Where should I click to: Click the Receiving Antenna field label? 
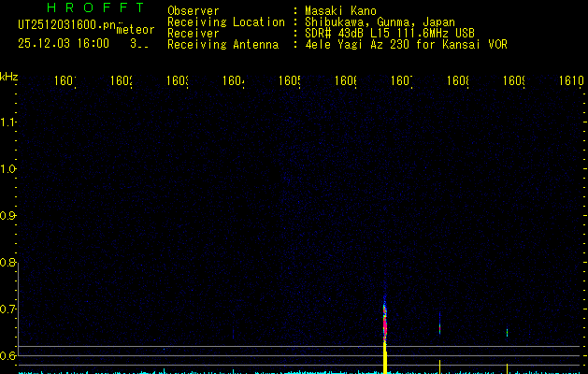(222, 44)
